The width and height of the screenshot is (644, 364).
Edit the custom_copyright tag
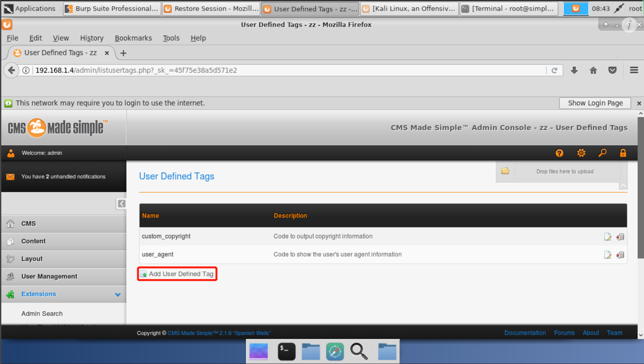point(607,237)
